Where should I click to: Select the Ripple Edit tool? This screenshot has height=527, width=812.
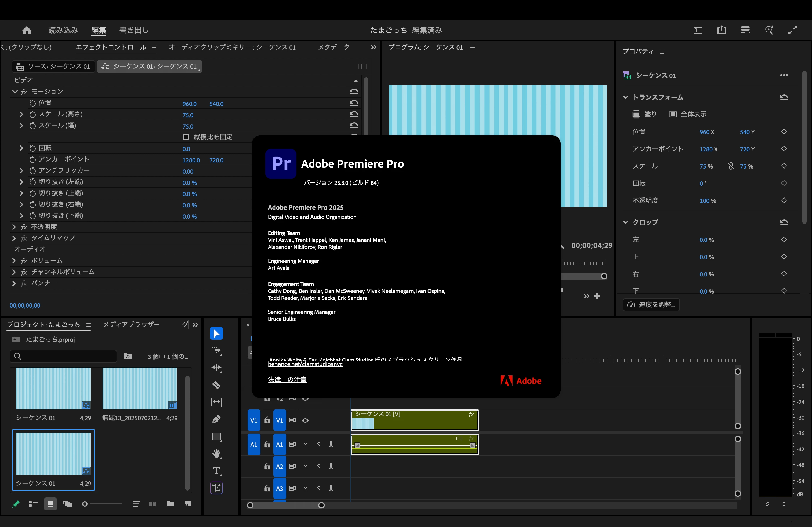[216, 368]
